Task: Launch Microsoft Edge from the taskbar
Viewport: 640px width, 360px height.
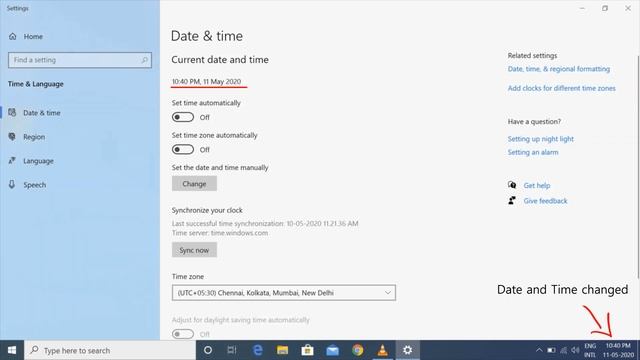Action: (x=258, y=350)
